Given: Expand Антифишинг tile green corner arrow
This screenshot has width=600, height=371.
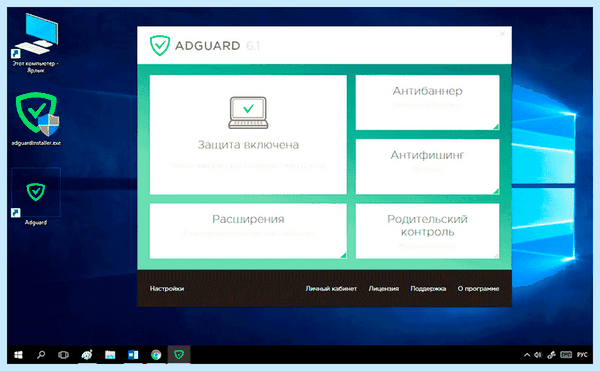Looking at the screenshot, I should pyautogui.click(x=496, y=190).
